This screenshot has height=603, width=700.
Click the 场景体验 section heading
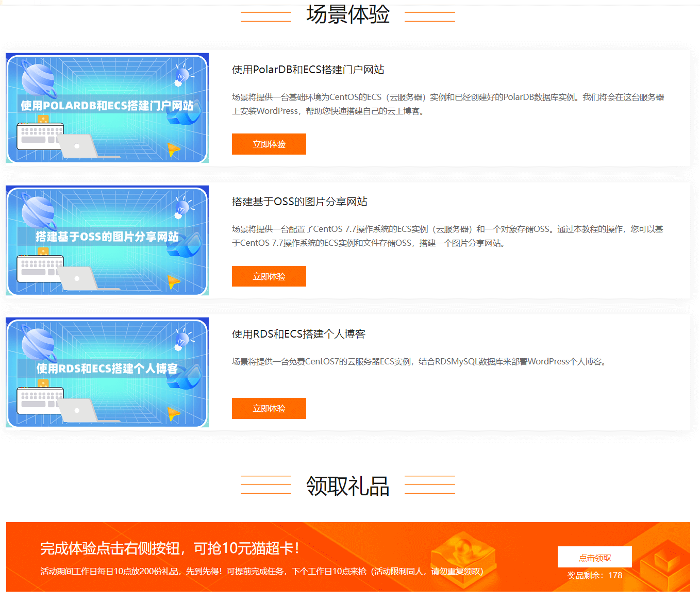(x=348, y=14)
